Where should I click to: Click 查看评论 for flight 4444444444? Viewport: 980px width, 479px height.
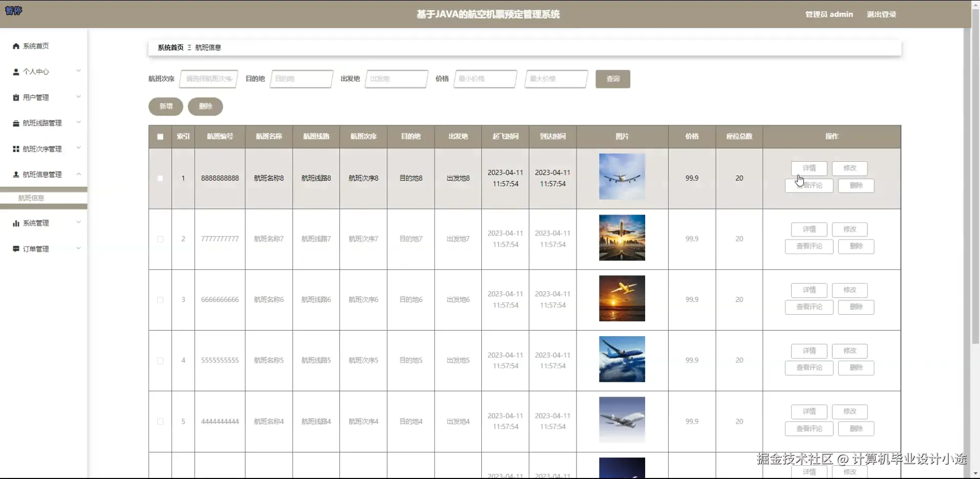809,429
